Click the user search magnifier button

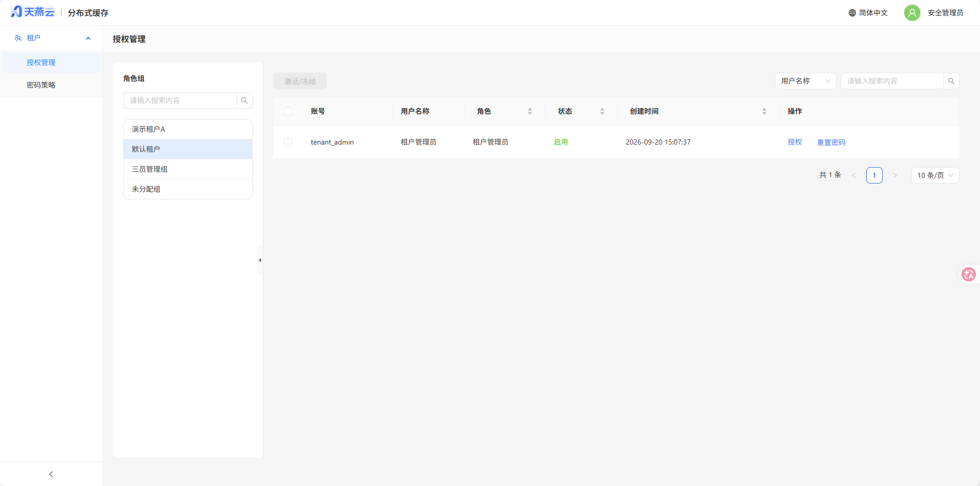click(x=951, y=81)
